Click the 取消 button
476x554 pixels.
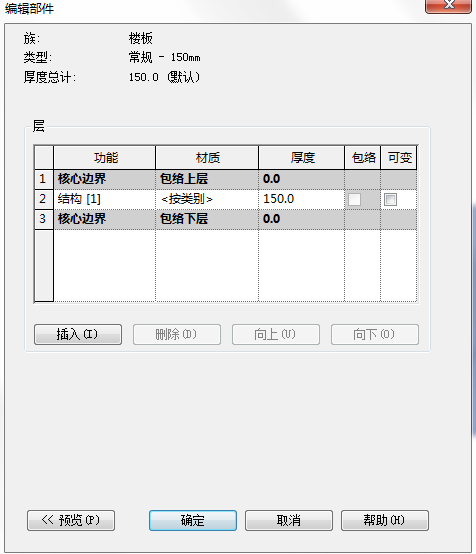click(289, 520)
